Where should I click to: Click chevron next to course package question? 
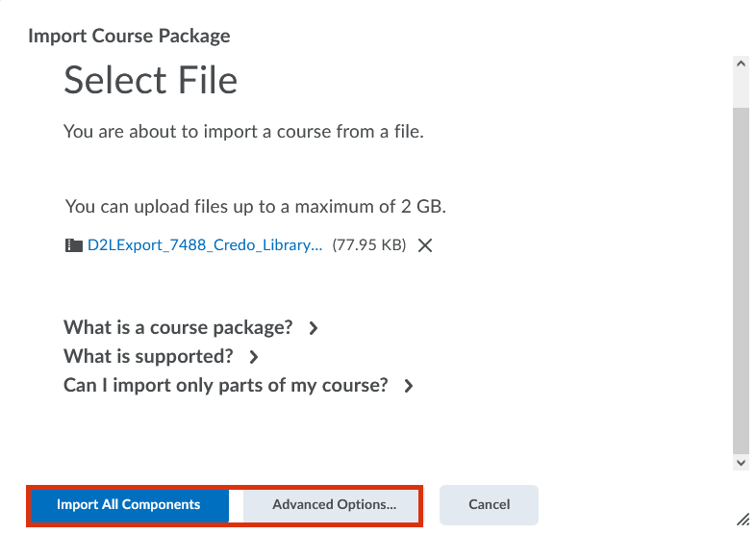tap(314, 328)
